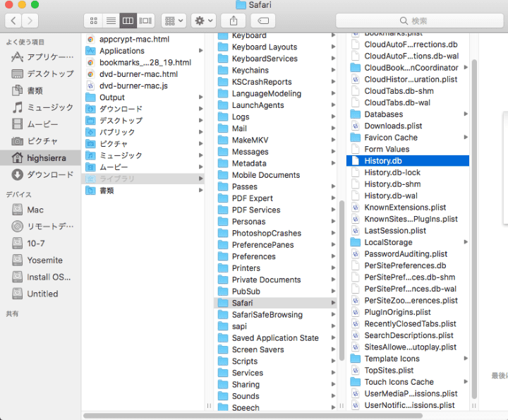The height and width of the screenshot is (420, 508).
Task: Select the History.db-wal file
Action: point(408,196)
